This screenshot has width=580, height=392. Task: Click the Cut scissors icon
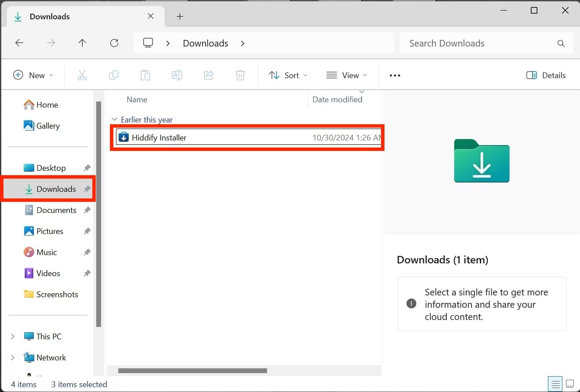[x=82, y=75]
